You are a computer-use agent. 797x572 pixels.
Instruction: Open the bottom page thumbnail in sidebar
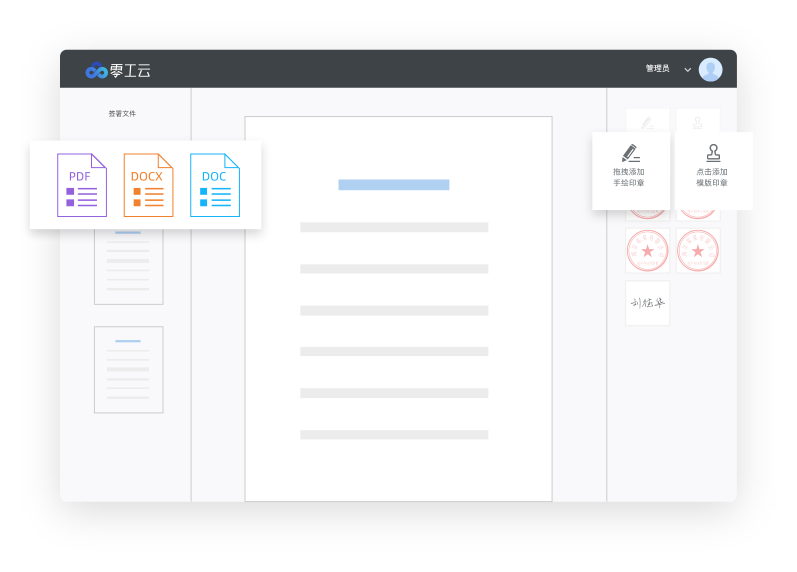pos(128,369)
